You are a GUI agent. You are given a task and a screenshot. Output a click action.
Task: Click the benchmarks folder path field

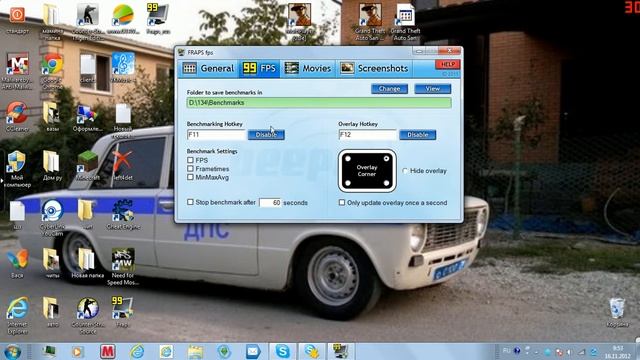[x=319, y=102]
